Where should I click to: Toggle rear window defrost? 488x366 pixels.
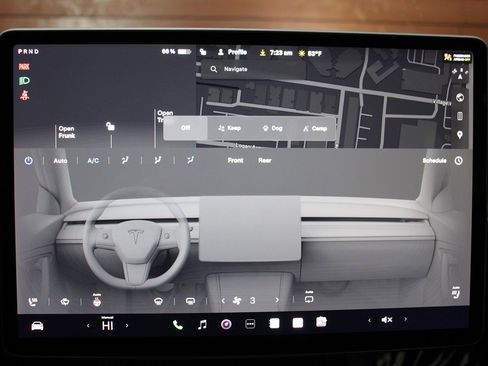tap(190, 301)
